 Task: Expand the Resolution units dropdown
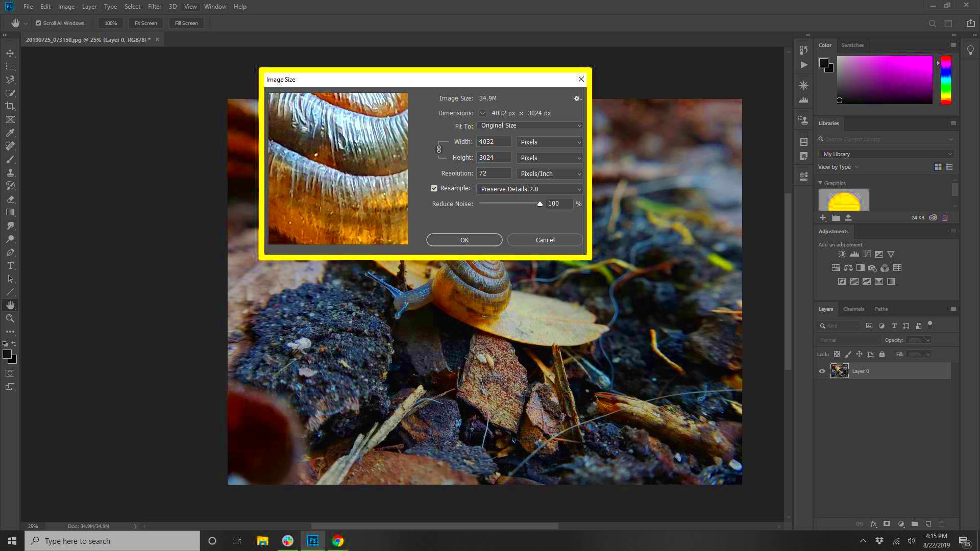(579, 173)
